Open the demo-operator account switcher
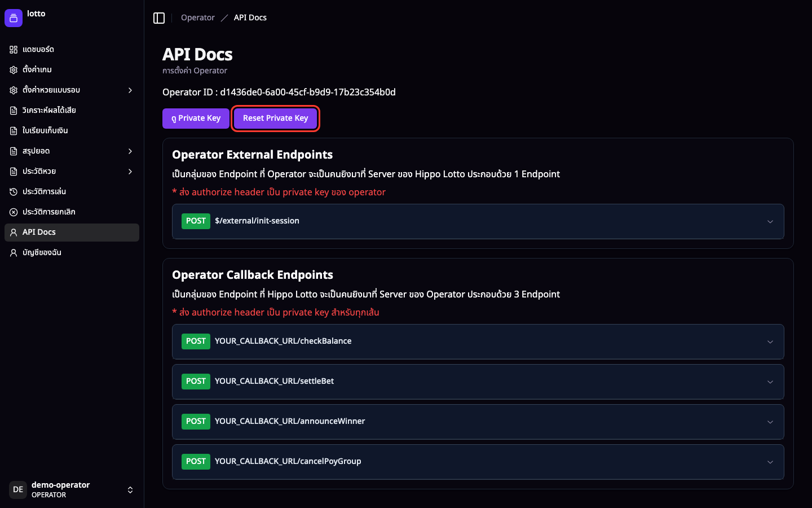This screenshot has height=508, width=812. coord(72,490)
